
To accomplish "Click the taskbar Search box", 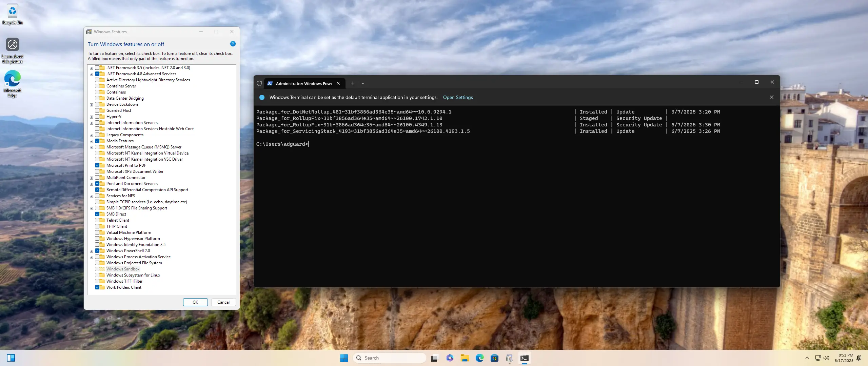I will (x=390, y=358).
